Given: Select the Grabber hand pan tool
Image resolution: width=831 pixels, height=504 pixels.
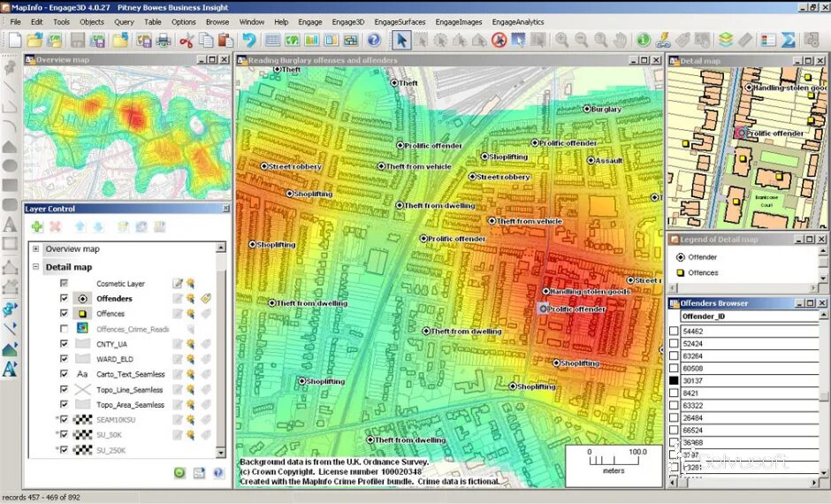Looking at the screenshot, I should [x=621, y=41].
